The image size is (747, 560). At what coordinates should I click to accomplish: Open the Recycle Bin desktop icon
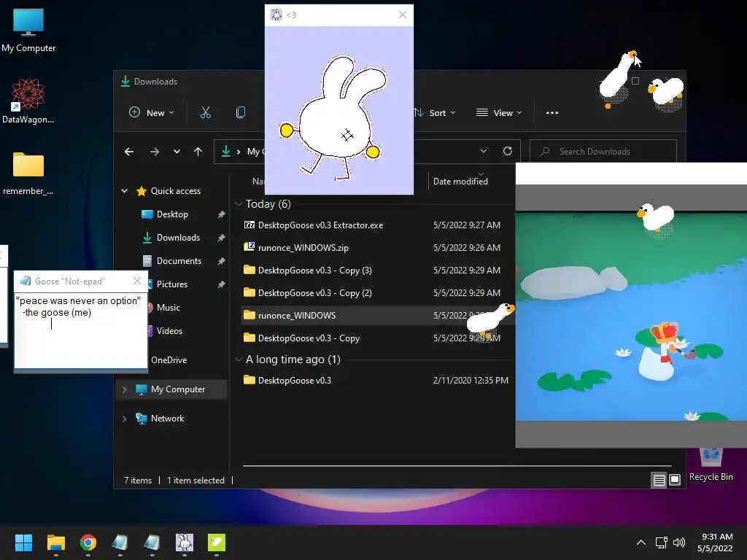point(711,464)
